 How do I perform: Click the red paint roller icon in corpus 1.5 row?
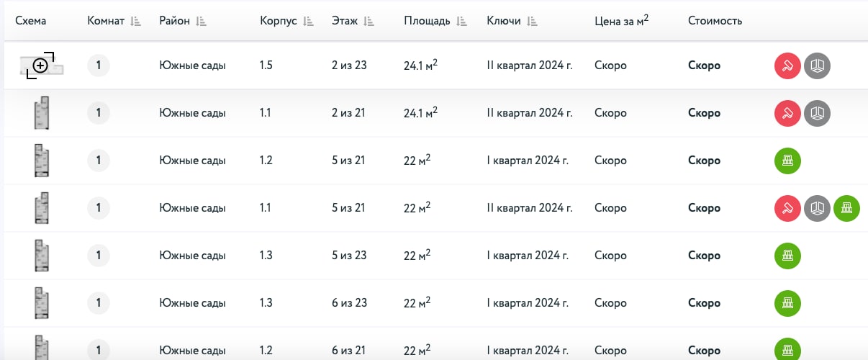point(787,66)
